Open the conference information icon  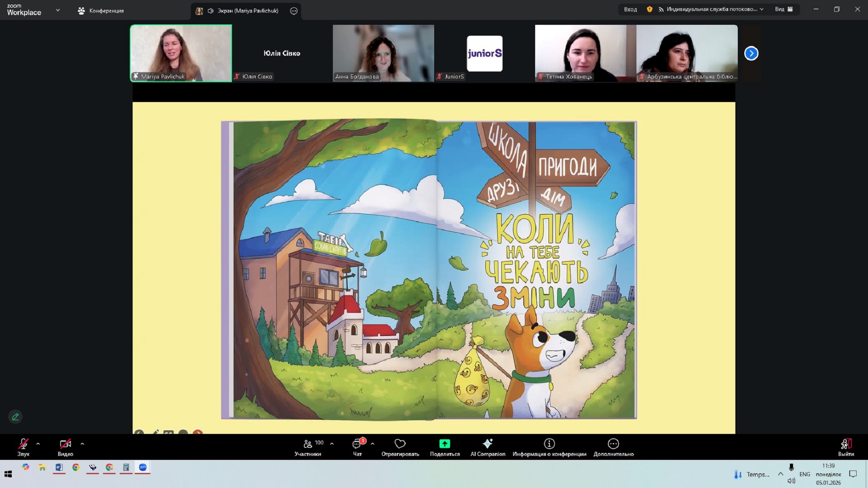tap(549, 444)
